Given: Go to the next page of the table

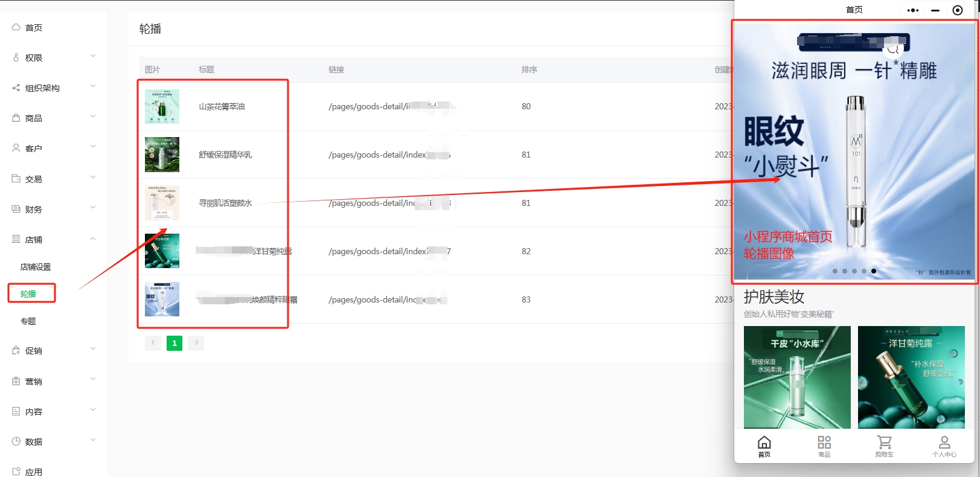Looking at the screenshot, I should (x=196, y=343).
